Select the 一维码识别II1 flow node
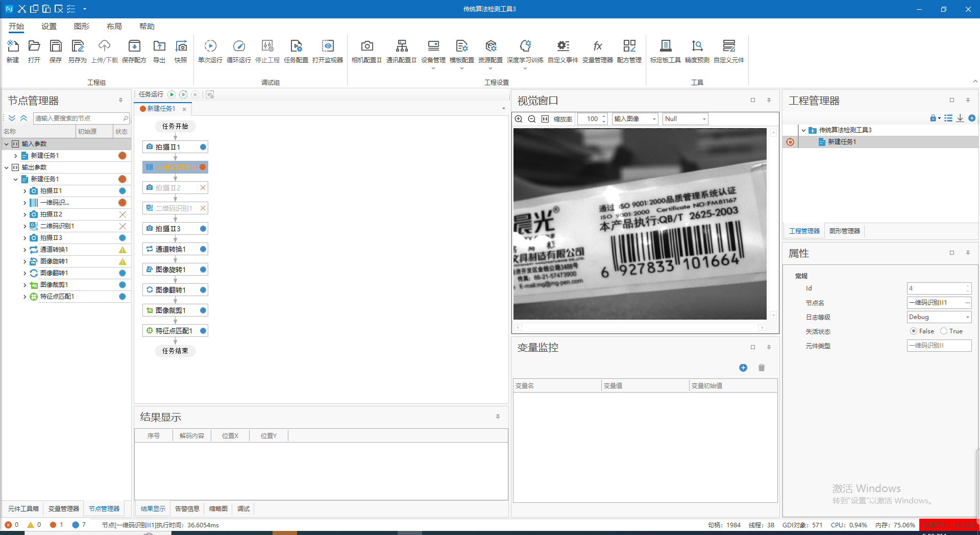Screen dimensions: 980x535 (x=175, y=167)
